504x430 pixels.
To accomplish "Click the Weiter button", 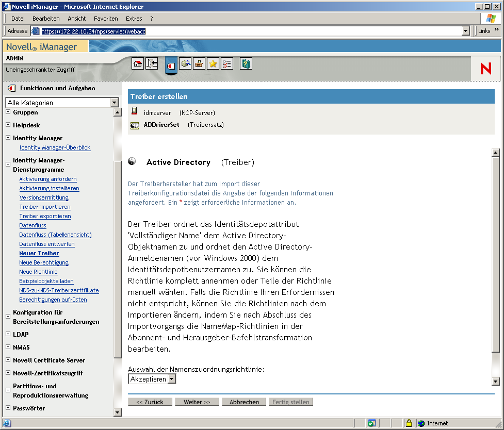I will point(197,402).
